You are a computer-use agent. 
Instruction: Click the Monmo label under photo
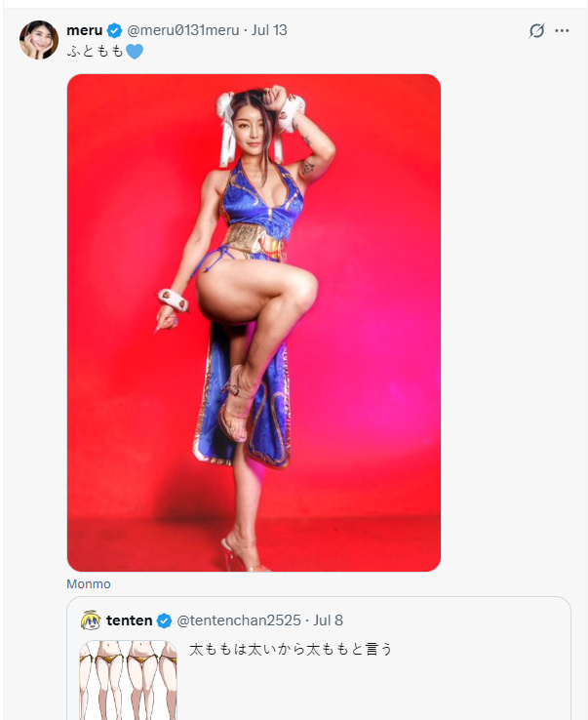pos(89,584)
